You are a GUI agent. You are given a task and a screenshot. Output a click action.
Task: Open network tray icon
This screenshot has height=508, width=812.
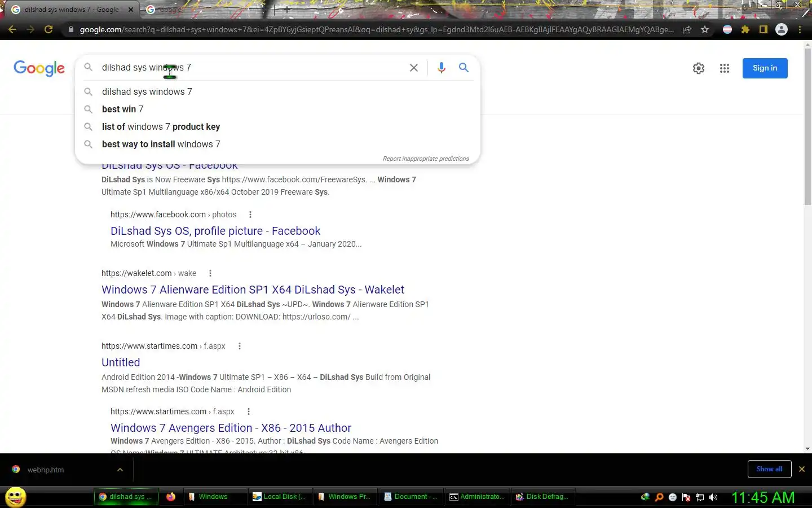pyautogui.click(x=700, y=497)
